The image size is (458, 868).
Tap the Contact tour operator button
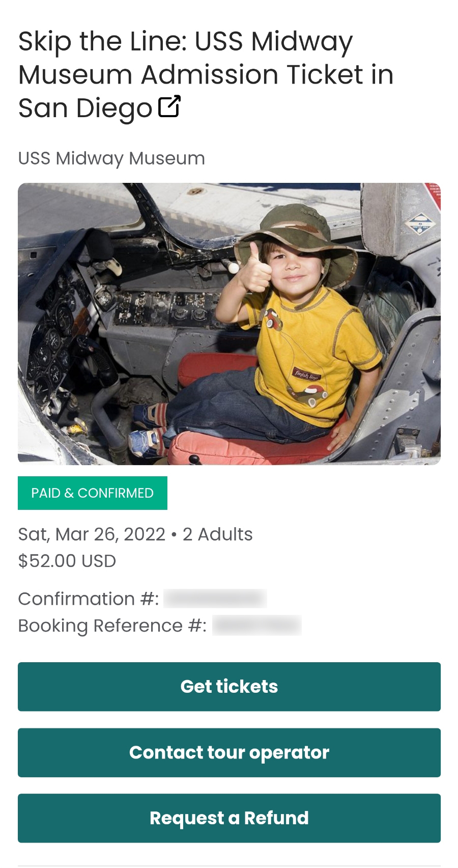click(229, 752)
